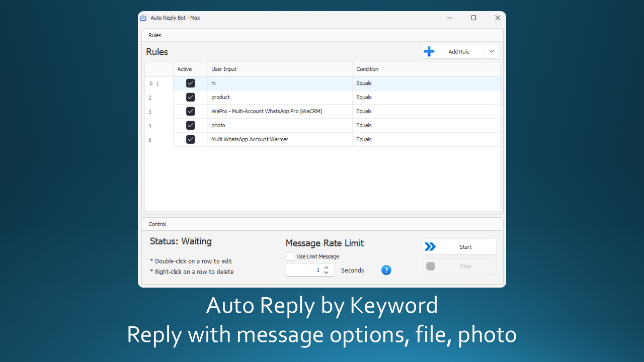Click the Start double-chevron icon
Screen dimensions: 644x362
coord(431,246)
